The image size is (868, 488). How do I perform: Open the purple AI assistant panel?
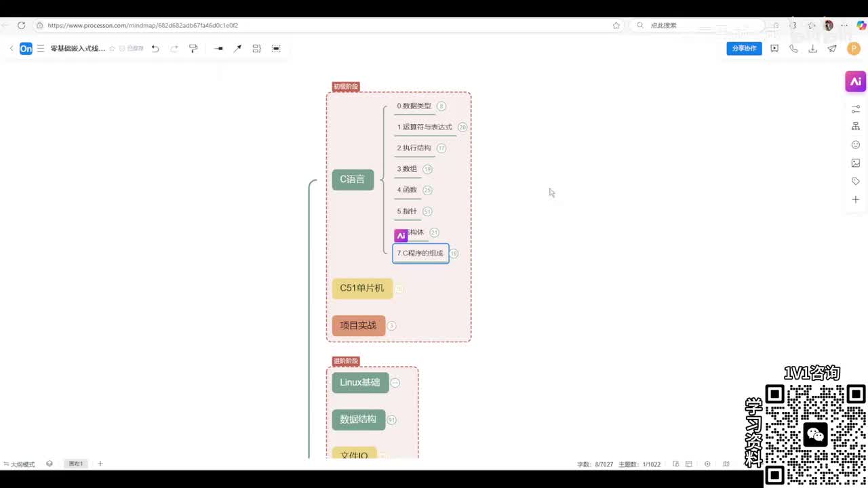click(856, 81)
